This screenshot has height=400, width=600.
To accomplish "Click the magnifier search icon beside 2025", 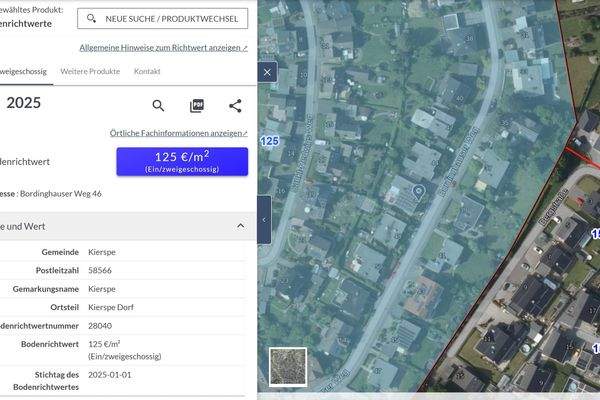I will point(158,106).
